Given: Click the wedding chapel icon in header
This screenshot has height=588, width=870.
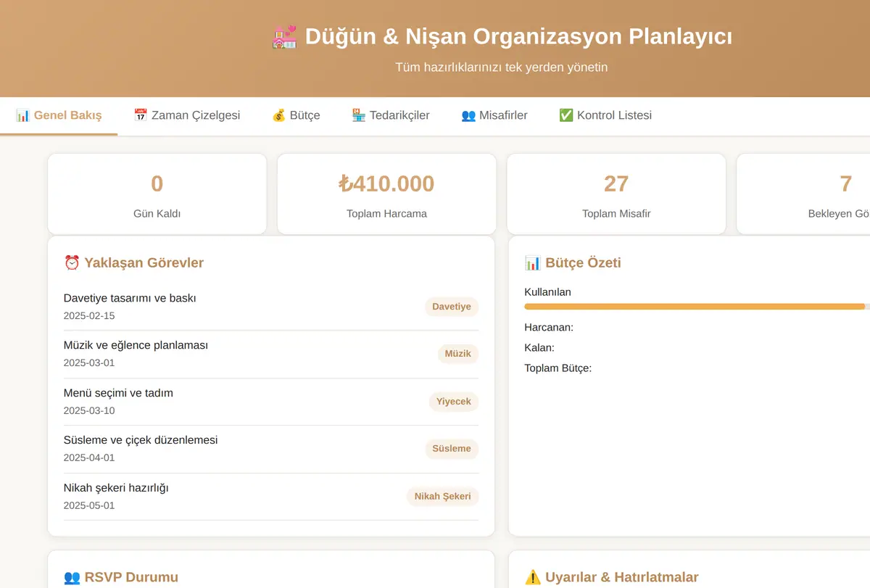Looking at the screenshot, I should pos(285,36).
